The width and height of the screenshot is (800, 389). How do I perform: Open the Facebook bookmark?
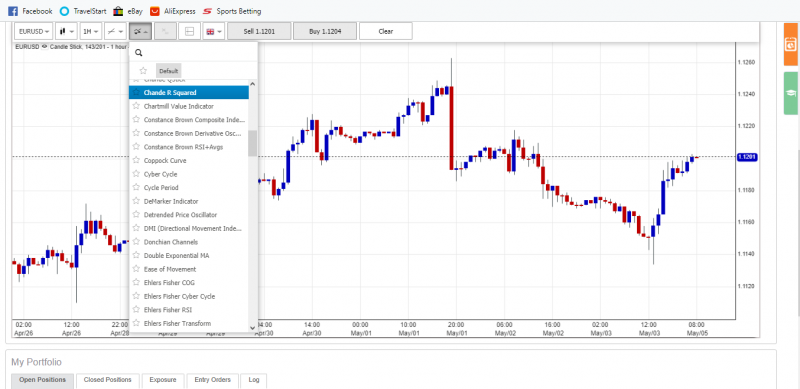(31, 11)
